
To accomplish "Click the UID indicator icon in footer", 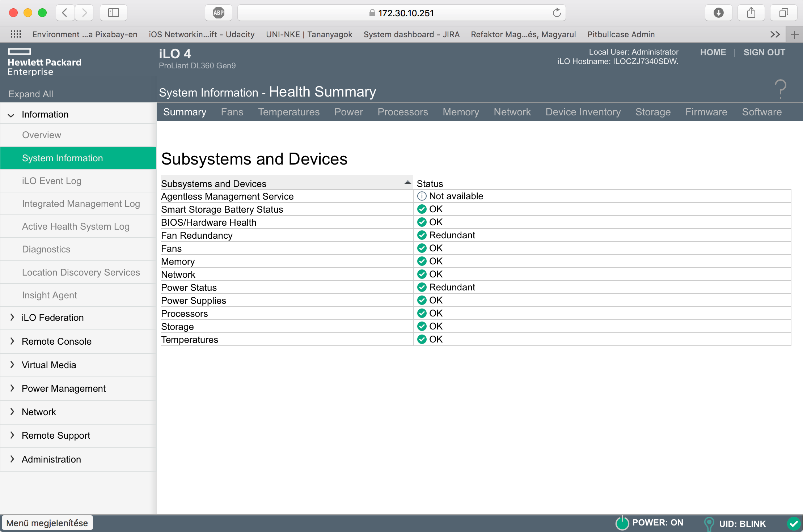I will [x=709, y=524].
